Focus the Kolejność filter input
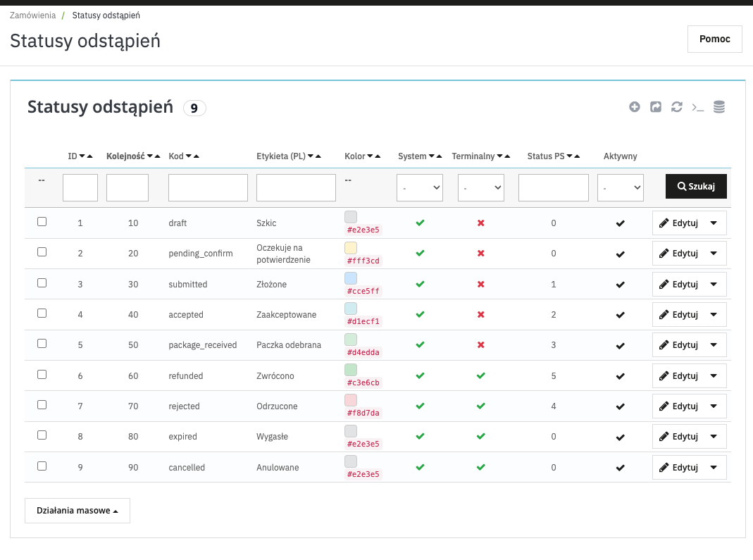 pos(127,187)
